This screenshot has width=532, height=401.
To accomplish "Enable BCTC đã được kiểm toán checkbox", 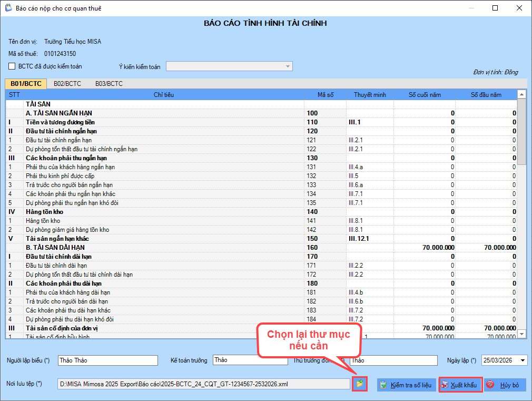I will pyautogui.click(x=12, y=66).
